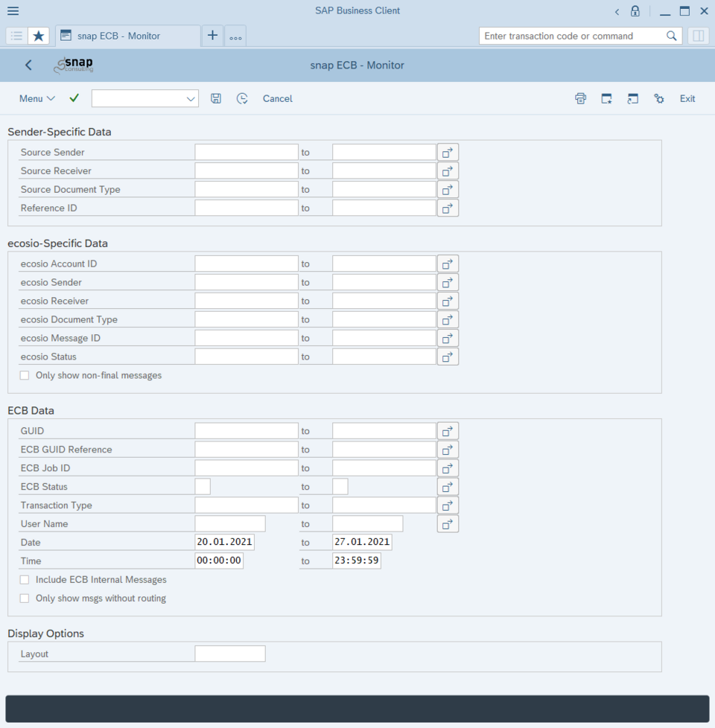Viewport: 715px width, 728px height.
Task: Open the settings gear icon
Action: click(x=659, y=98)
